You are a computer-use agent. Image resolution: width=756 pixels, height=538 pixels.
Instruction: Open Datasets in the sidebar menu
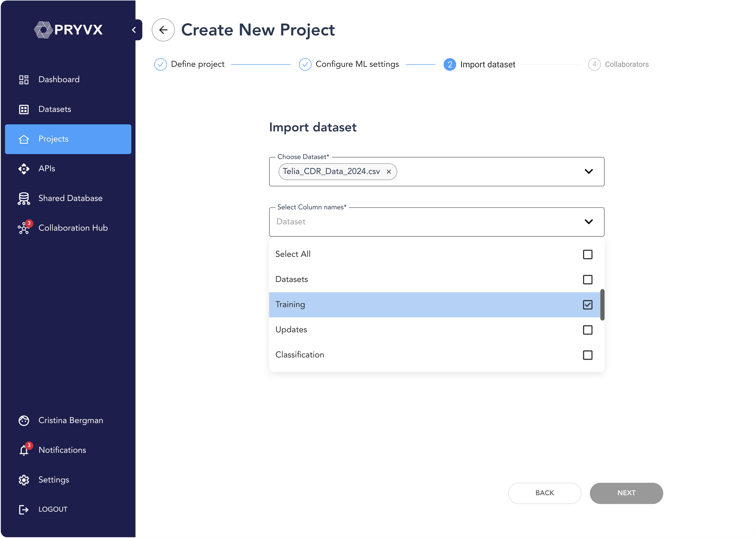tap(55, 109)
